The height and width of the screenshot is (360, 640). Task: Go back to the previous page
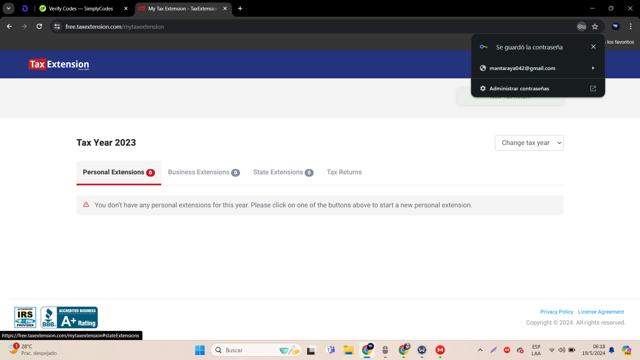pos(9,27)
